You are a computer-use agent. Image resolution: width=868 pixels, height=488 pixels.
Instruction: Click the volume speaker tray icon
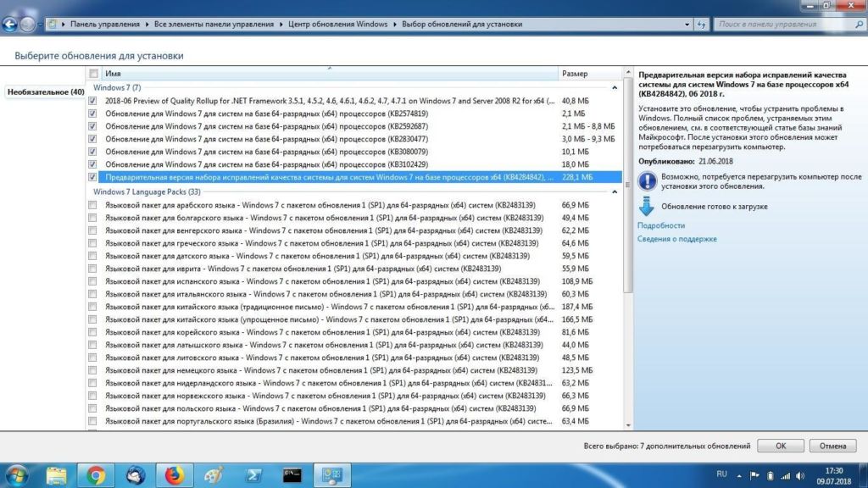799,475
